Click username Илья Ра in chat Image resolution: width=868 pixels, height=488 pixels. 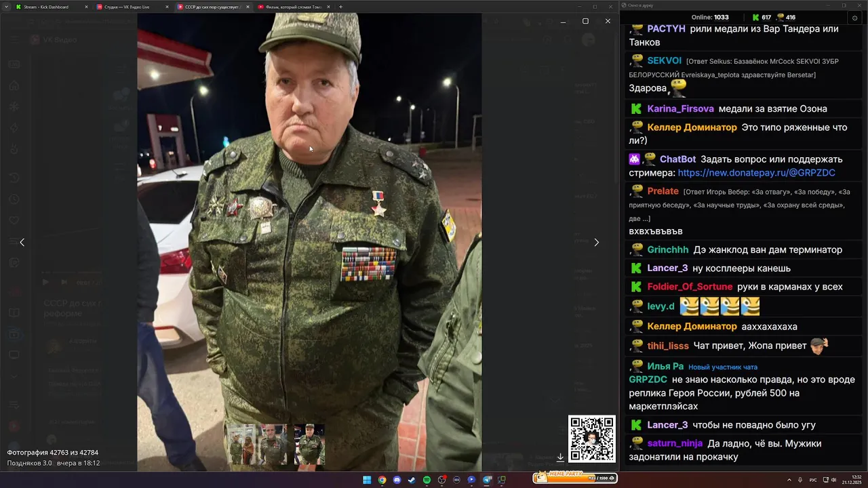point(665,367)
